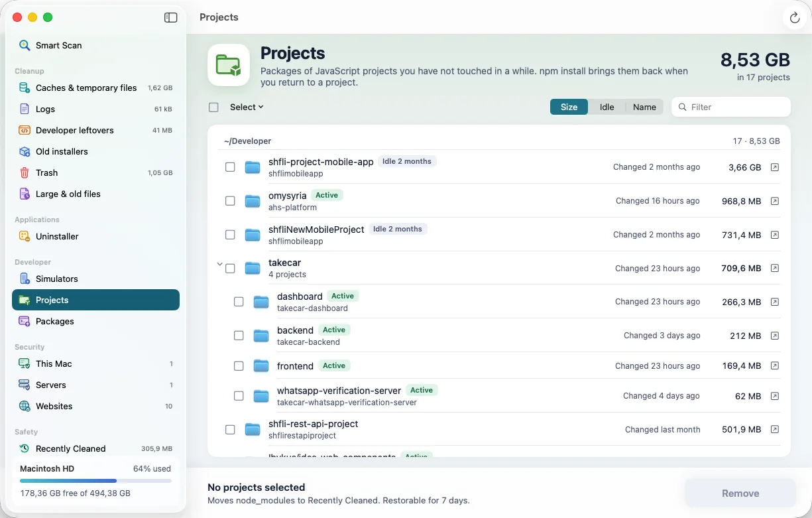Reveal shfliNewMobileProject in Finder
Image resolution: width=812 pixels, height=518 pixels.
tap(775, 235)
